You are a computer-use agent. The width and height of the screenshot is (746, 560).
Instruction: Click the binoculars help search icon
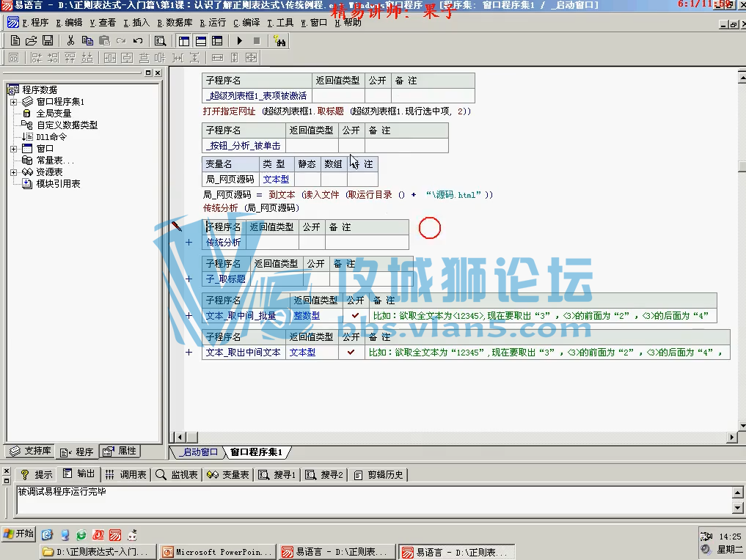pyautogui.click(x=279, y=41)
